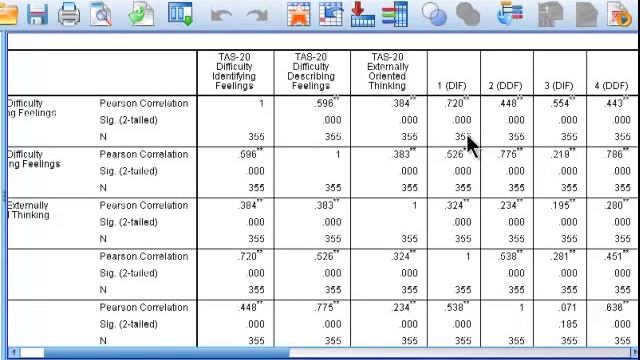Click the Go to Case icon
The width and height of the screenshot is (640, 360).
point(331,14)
